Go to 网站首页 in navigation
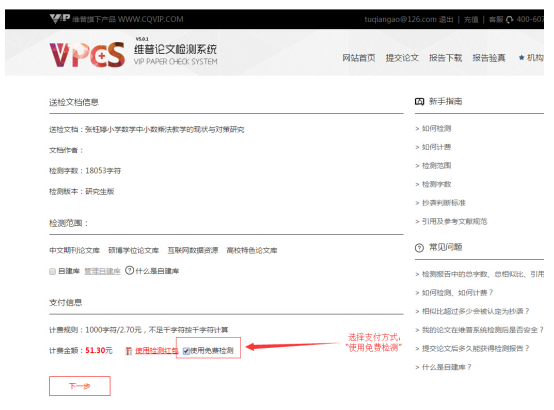The image size is (554, 410). 359,58
